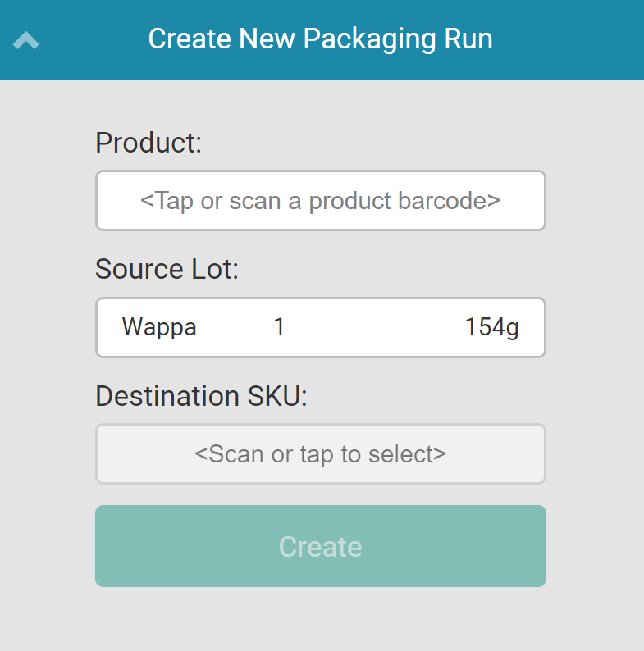Viewport: 644px width, 651px height.
Task: Click the gap between 'Wappa' and '1'
Action: pos(235,327)
